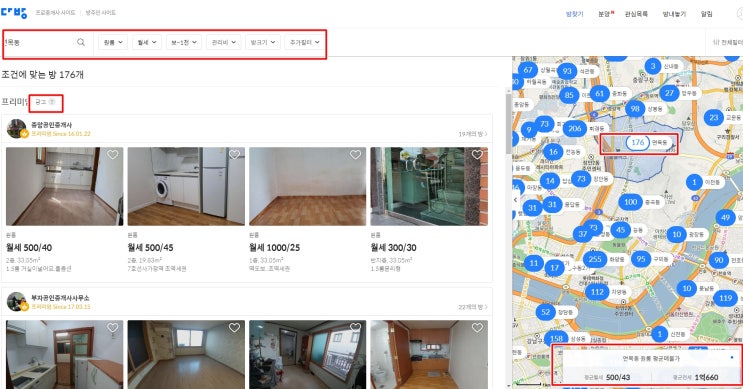Viewport: 743px width, 389px height.
Task: Toggle heart on fourth 부자공인중개사사무소 listing photo
Action: tap(477, 327)
